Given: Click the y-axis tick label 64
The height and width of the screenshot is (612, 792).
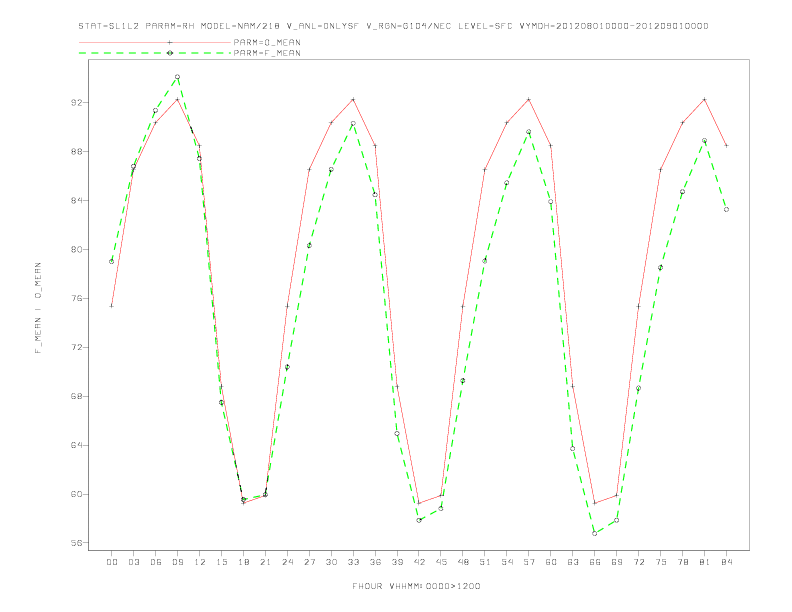Looking at the screenshot, I should pos(76,445).
